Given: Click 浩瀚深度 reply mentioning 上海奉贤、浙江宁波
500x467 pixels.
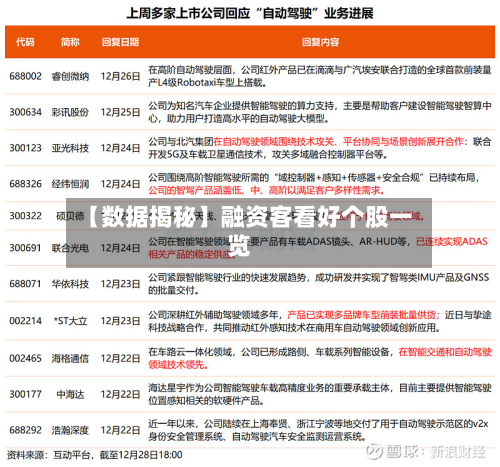Looking at the screenshot, I should 318,430.
